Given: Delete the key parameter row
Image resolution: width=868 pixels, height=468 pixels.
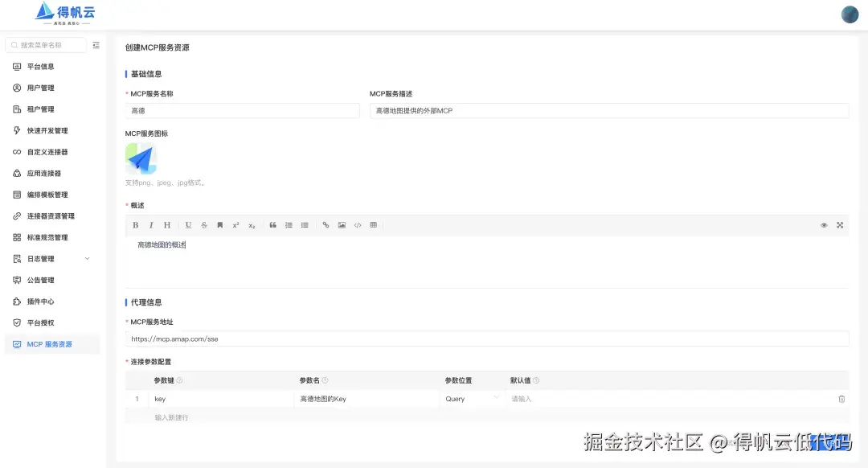Looking at the screenshot, I should point(841,399).
